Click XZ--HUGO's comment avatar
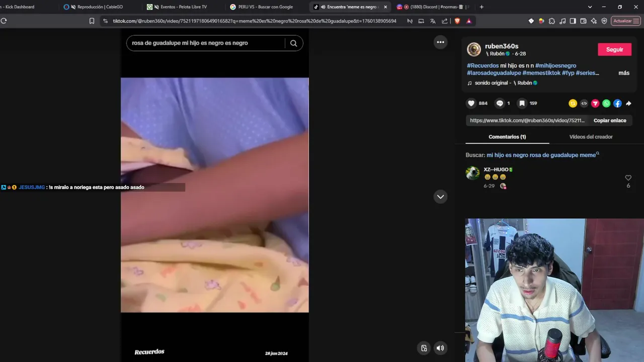 click(x=472, y=173)
